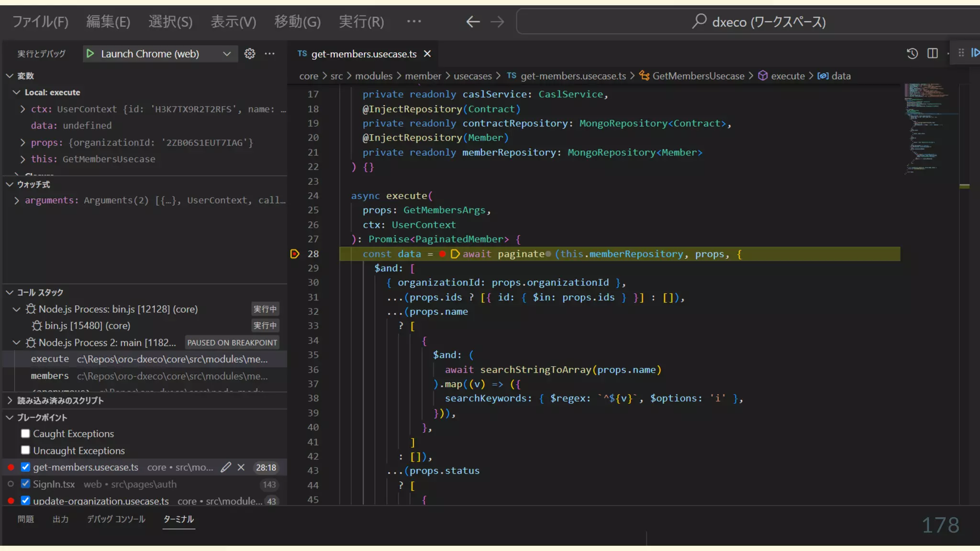Open the 実行(R) menu
The width and height of the screenshot is (980, 551).
361,22
